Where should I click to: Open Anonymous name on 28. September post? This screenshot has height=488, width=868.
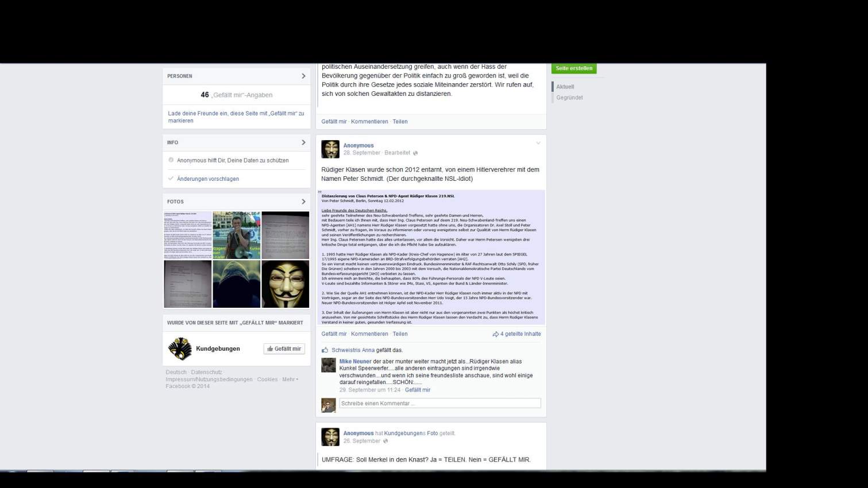[358, 145]
